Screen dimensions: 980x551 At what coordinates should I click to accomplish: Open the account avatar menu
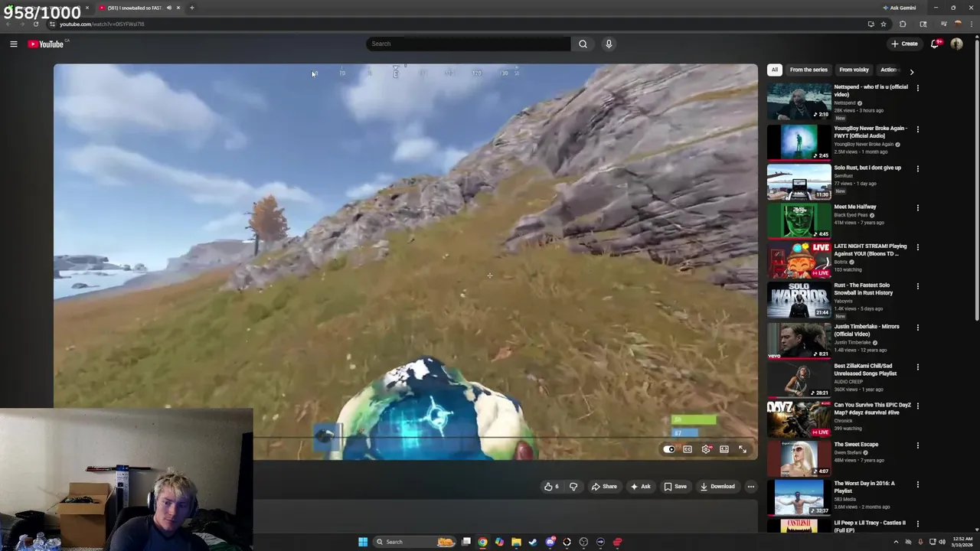[x=956, y=44]
